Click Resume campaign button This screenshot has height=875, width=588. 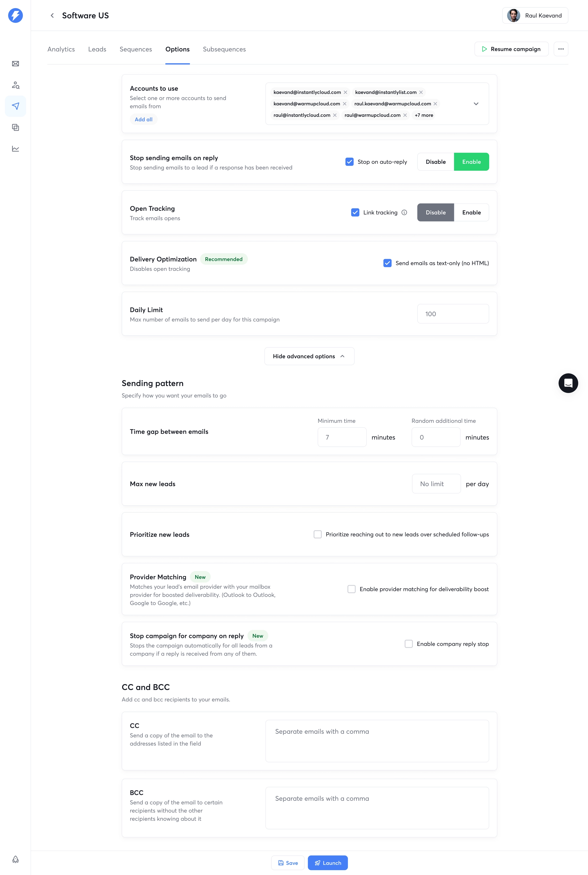pos(512,49)
